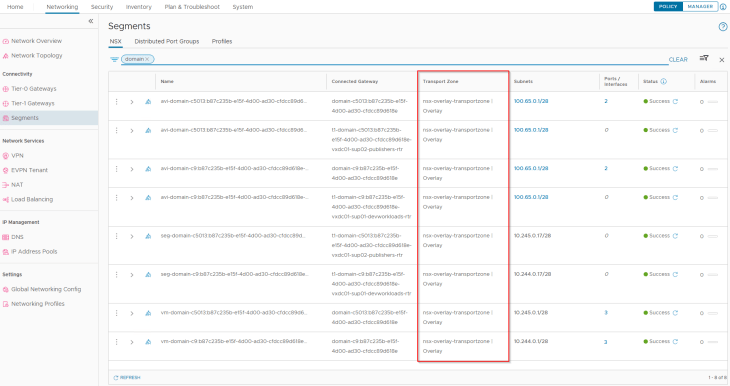This screenshot has width=730, height=386.
Task: Switch to Manager mode
Action: coord(700,7)
